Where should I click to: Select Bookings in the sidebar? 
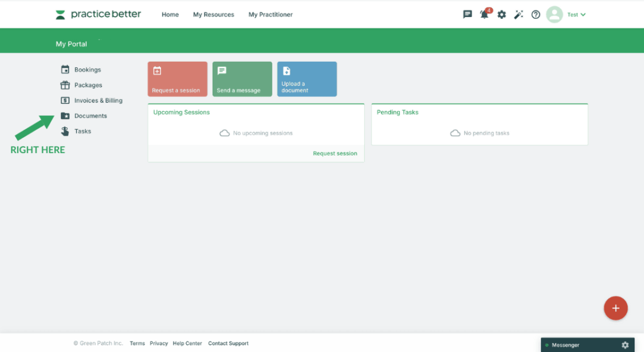click(x=87, y=70)
